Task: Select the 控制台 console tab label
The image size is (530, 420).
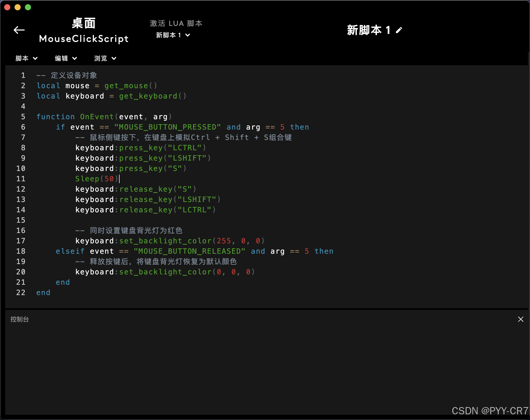Action: coord(19,319)
